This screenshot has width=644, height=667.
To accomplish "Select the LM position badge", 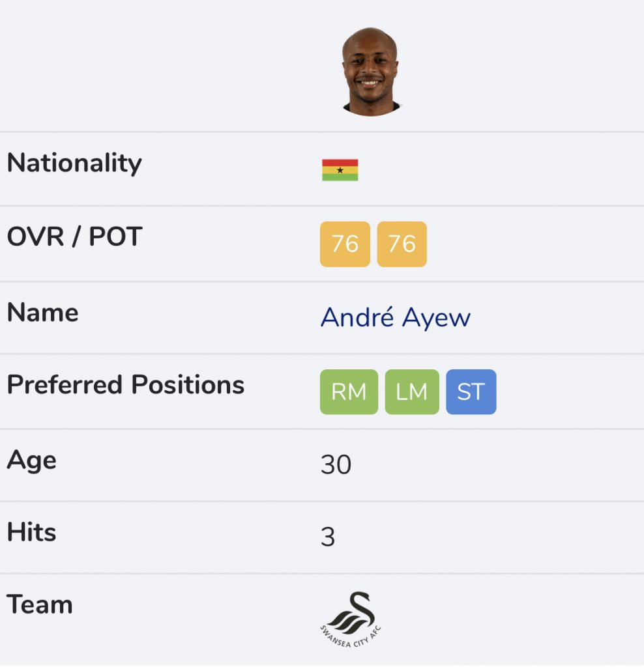I will click(411, 391).
